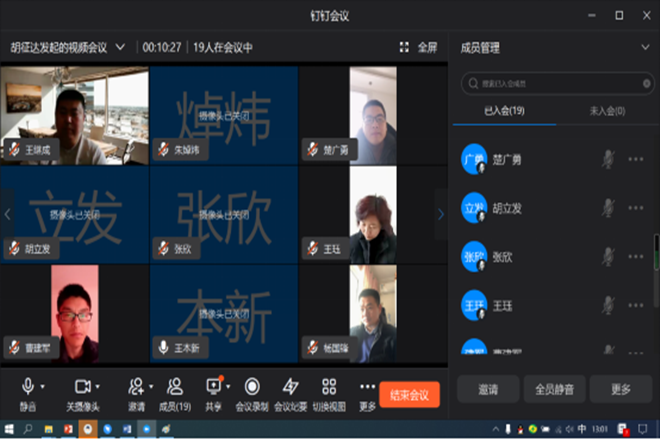Open the dropdown arrow beside 静音
This screenshot has width=660, height=440.
(x=46, y=386)
